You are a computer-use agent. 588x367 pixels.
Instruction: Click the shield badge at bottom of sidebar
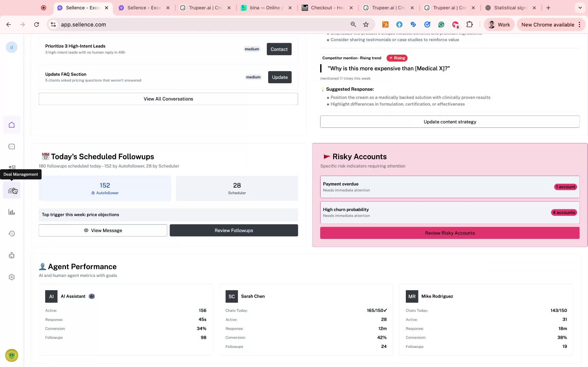pyautogui.click(x=12, y=355)
